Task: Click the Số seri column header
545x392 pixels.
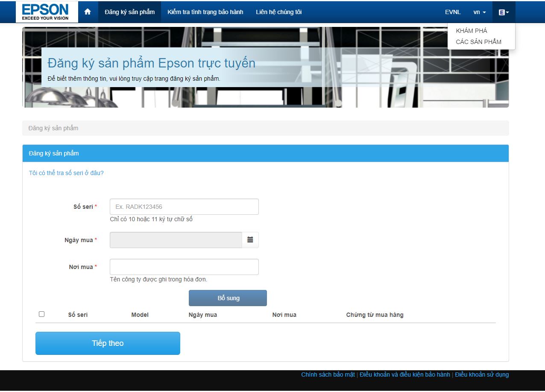Action: (x=78, y=315)
